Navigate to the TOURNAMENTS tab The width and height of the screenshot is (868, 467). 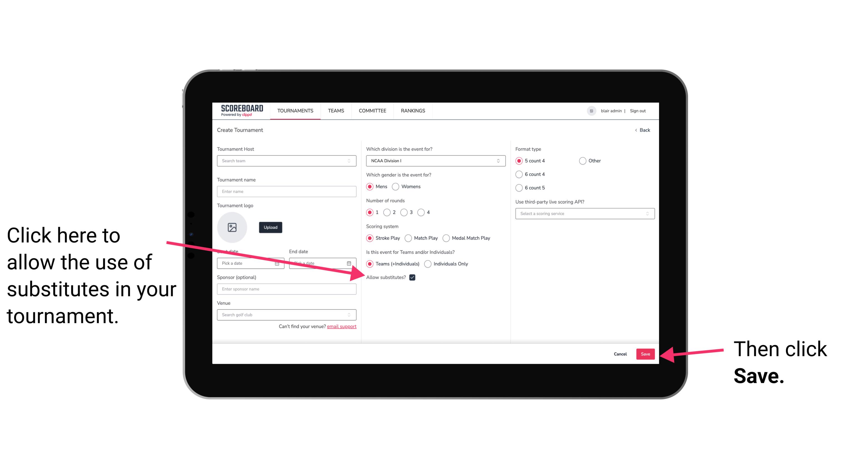[295, 110]
